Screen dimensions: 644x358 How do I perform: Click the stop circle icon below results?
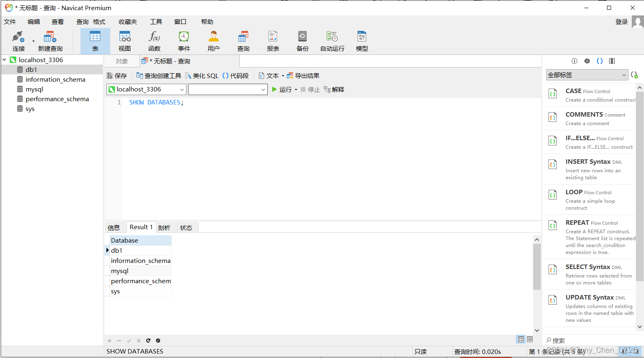158,341
